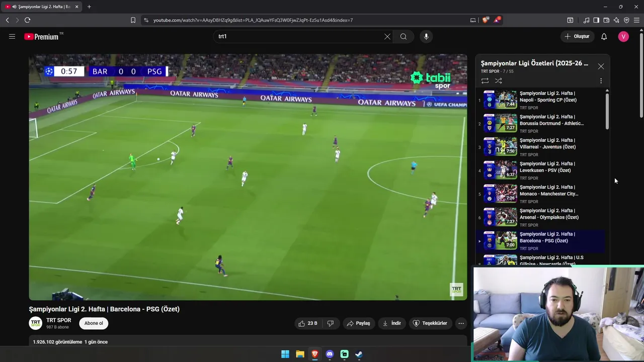This screenshot has height=362, width=644.
Task: Dislike the video
Action: pyautogui.click(x=331, y=323)
